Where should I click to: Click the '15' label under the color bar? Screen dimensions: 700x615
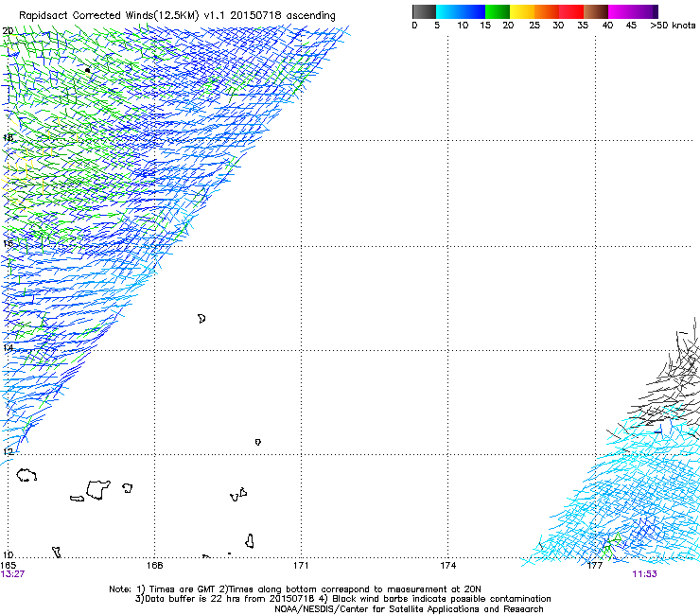[x=485, y=26]
